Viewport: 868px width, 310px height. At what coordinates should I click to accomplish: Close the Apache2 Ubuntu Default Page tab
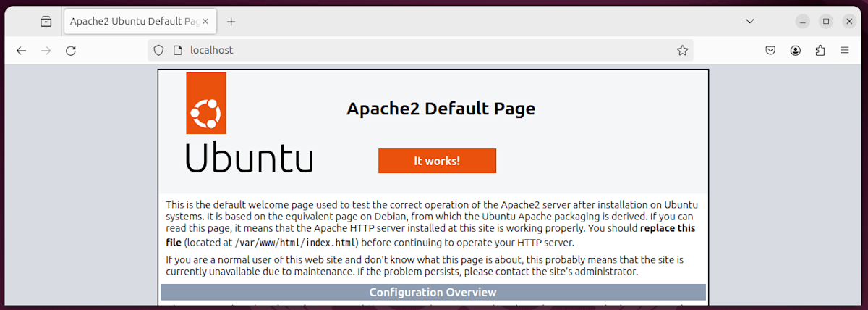coord(205,22)
